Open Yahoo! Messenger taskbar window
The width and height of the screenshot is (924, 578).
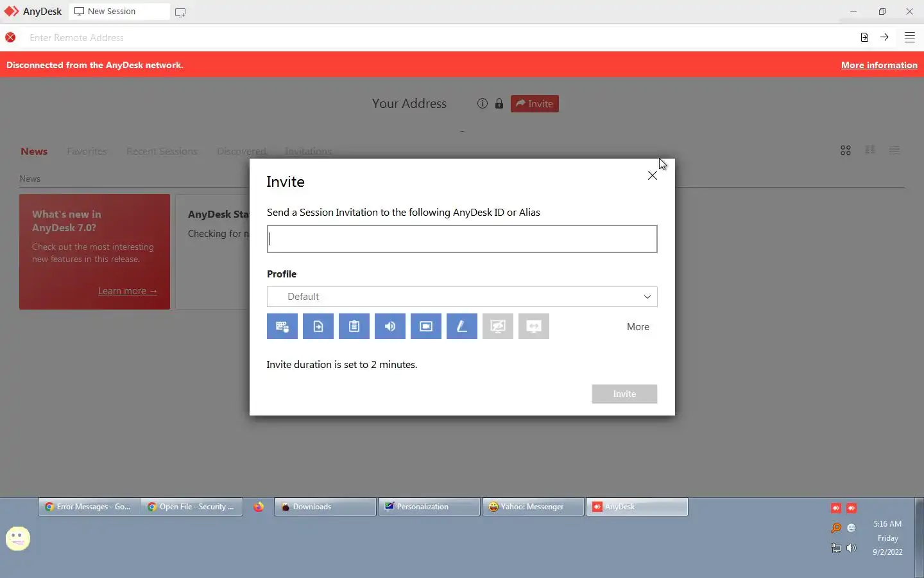(x=533, y=507)
